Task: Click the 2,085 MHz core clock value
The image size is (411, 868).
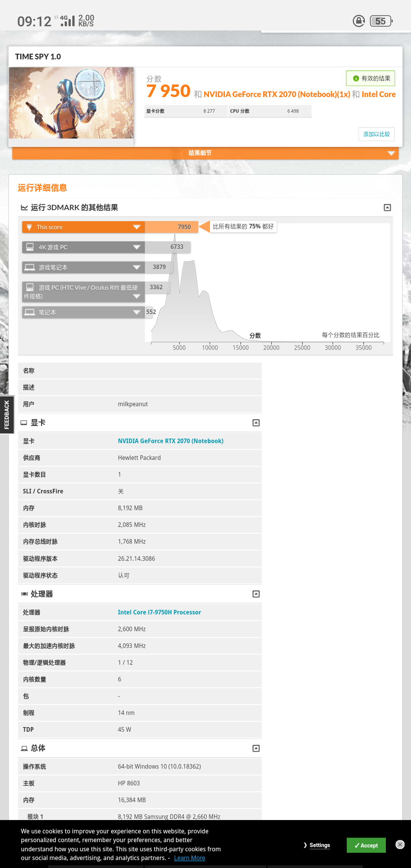Action: pyautogui.click(x=132, y=525)
